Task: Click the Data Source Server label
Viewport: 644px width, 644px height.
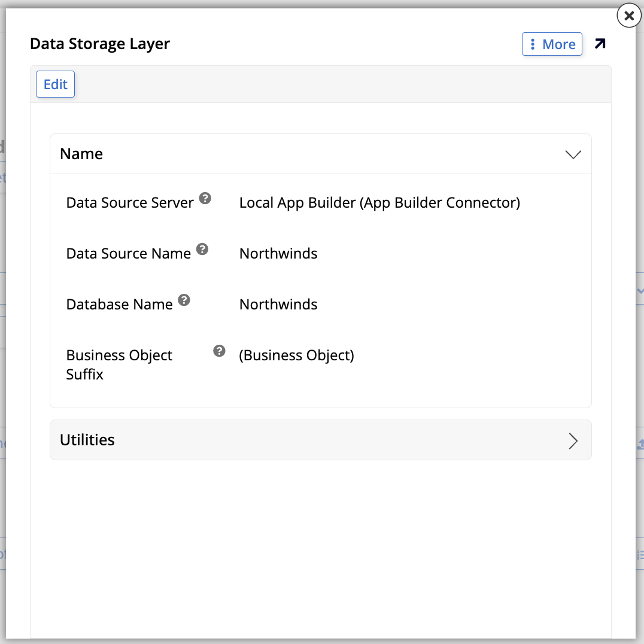Action: (x=130, y=203)
